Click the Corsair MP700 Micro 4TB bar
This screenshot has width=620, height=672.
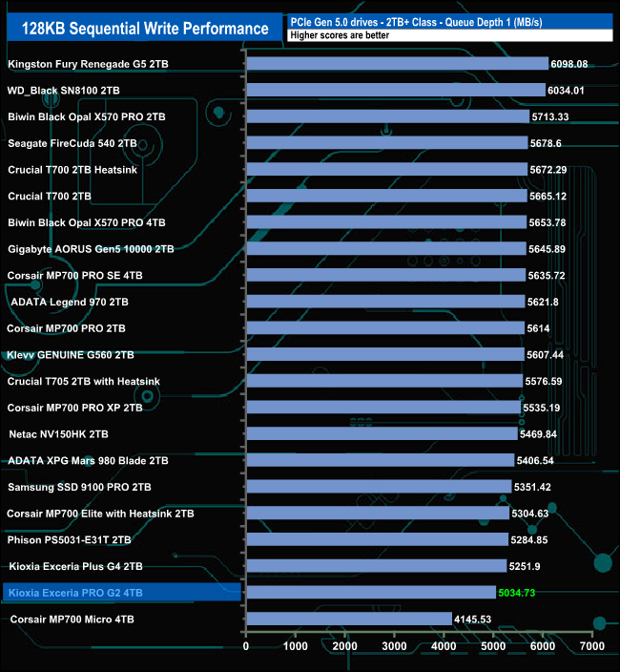click(x=349, y=619)
